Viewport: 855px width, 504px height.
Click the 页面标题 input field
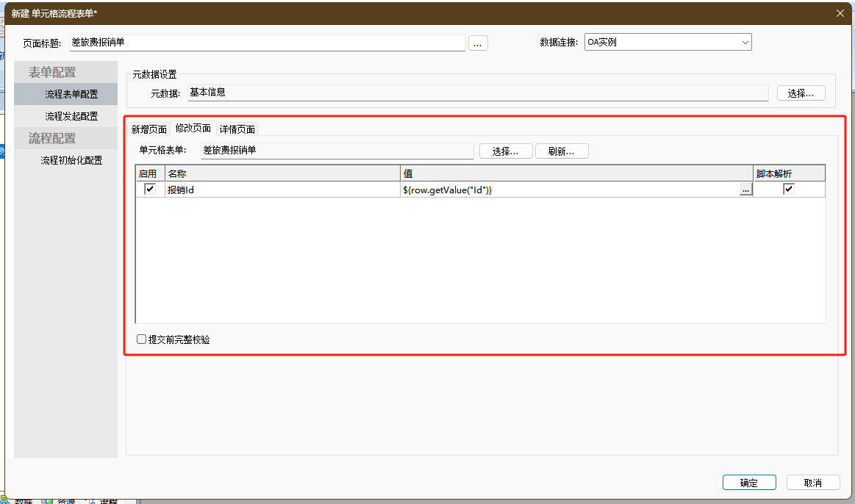click(267, 43)
